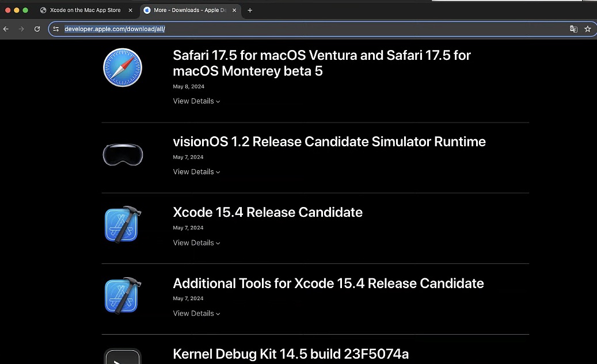This screenshot has height=364, width=597.
Task: Select the More - Downloads - Apple tab
Action: tap(190, 10)
